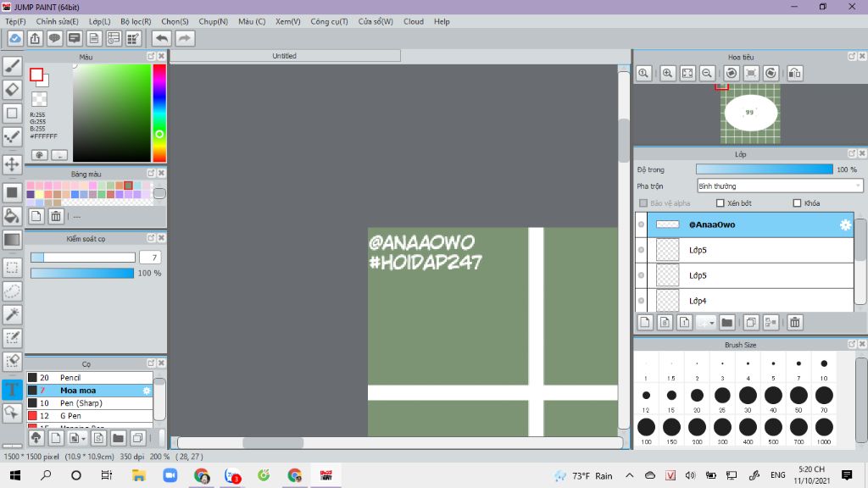868x488 pixels.
Task: Zoom out on the Navigator panel
Action: pyautogui.click(x=707, y=73)
